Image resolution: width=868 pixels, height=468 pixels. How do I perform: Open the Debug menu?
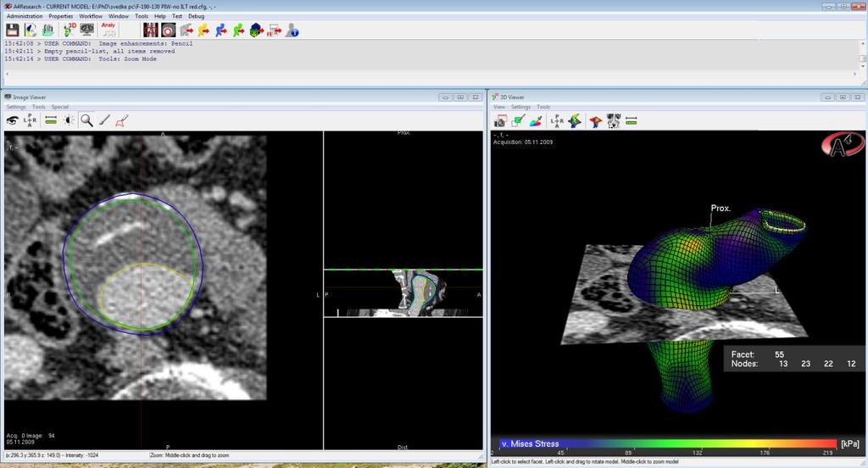pos(197,16)
